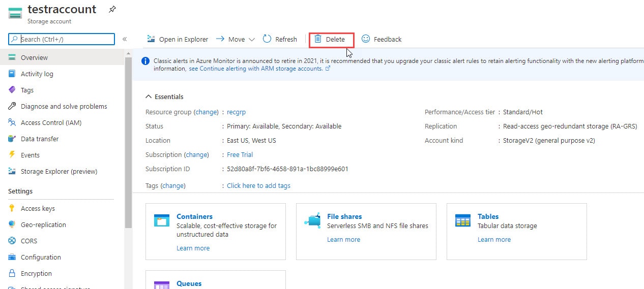Click the Refresh button label
644x289 pixels.
pos(286,39)
